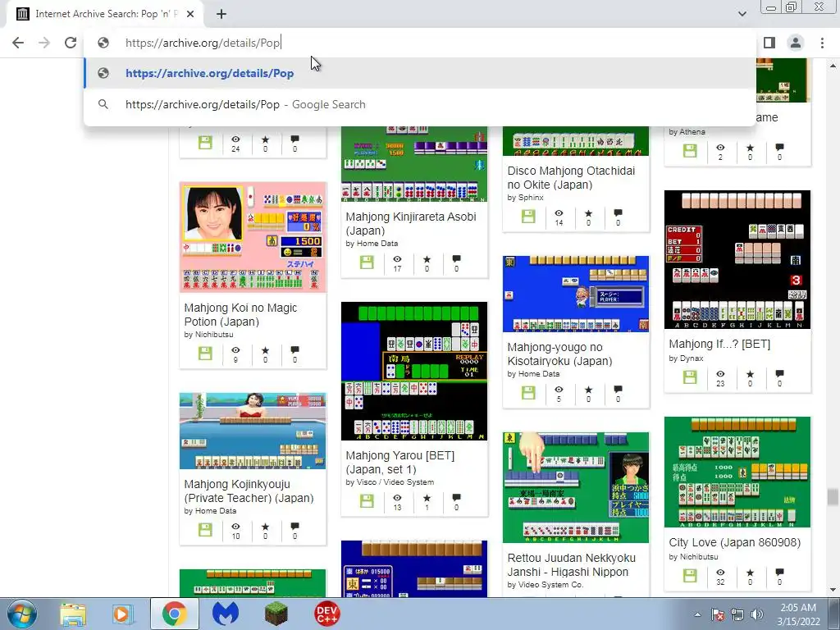The height and width of the screenshot is (630, 840).
Task: Open the Chrome profile avatar
Action: 796,43
